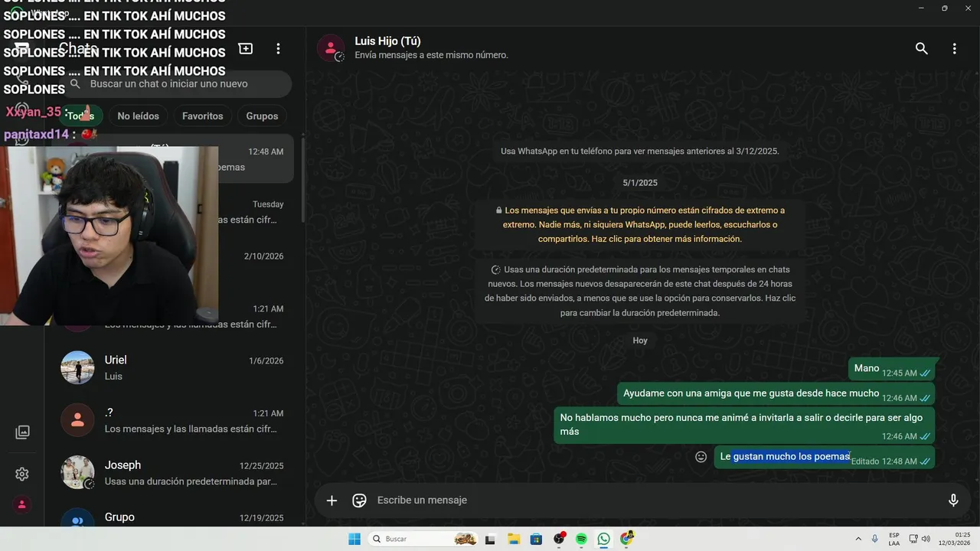Select the Grupos filter tab

pyautogui.click(x=262, y=116)
